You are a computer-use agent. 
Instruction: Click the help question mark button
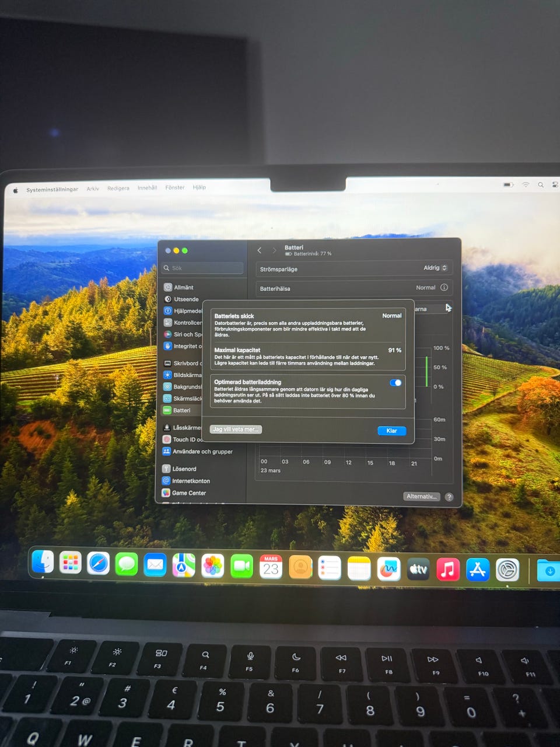[x=449, y=497]
